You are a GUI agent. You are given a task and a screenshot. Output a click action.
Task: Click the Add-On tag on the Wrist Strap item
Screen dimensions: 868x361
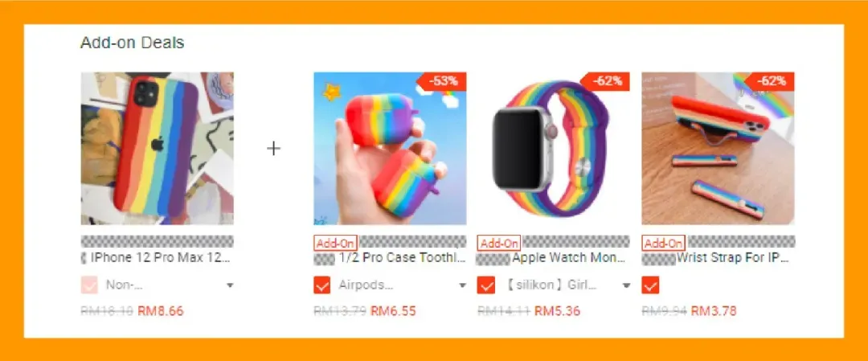coord(663,243)
